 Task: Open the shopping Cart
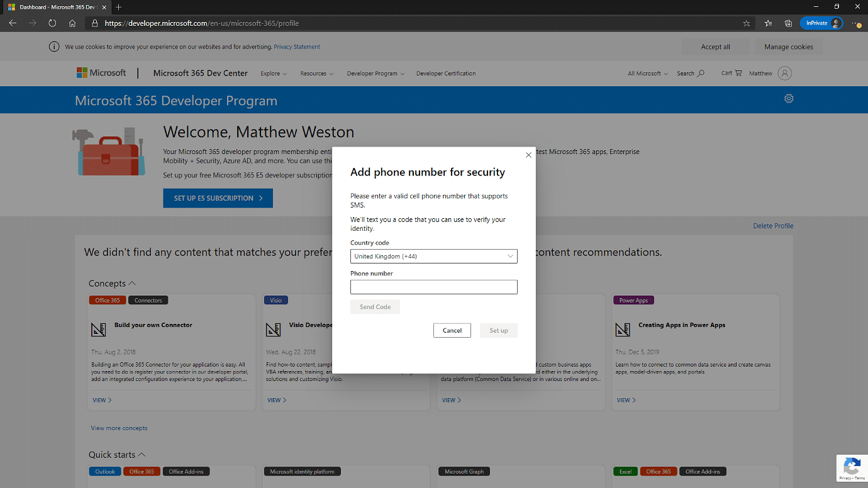pos(732,73)
